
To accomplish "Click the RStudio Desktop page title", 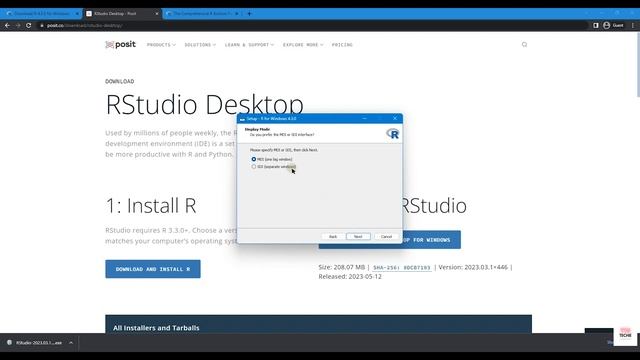I will (x=204, y=104).
